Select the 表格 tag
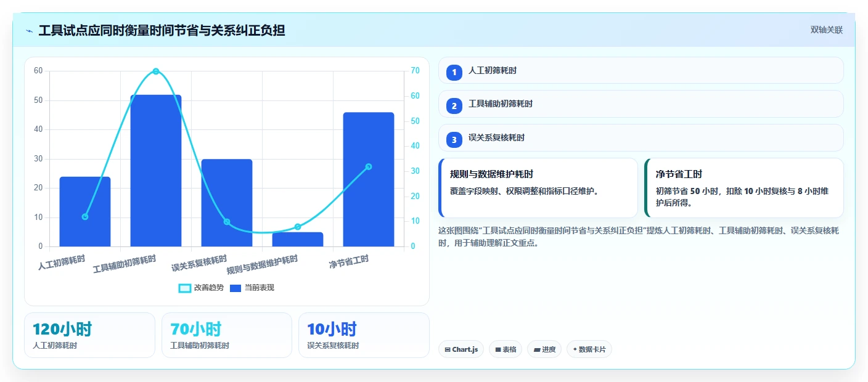868x382 pixels. pyautogui.click(x=506, y=349)
